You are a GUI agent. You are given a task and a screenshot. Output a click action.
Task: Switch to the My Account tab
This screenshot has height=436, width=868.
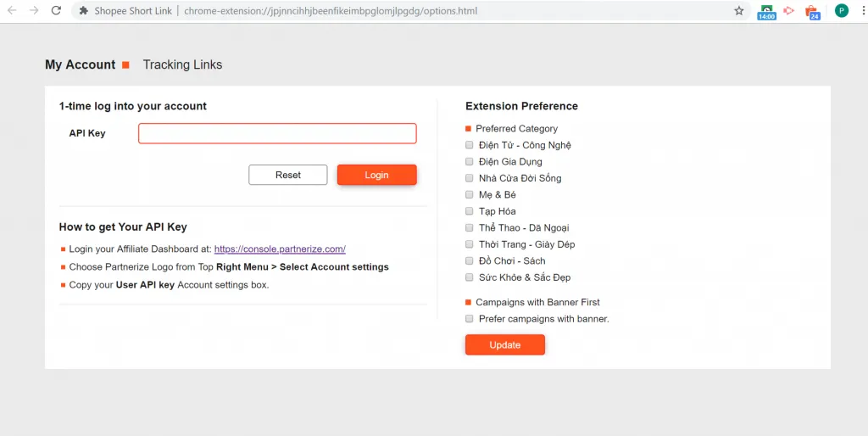81,64
